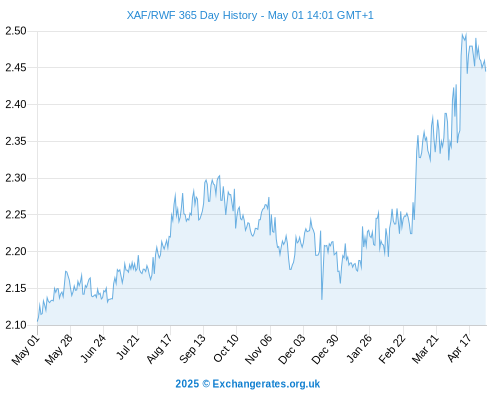
Task: Click the Apr 17 x-axis label
Action: coord(459,348)
